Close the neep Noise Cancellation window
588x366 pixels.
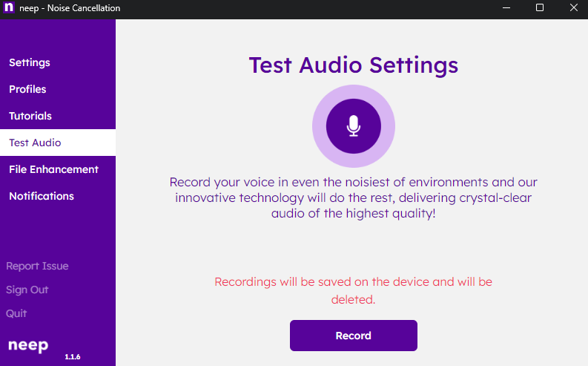tap(573, 8)
